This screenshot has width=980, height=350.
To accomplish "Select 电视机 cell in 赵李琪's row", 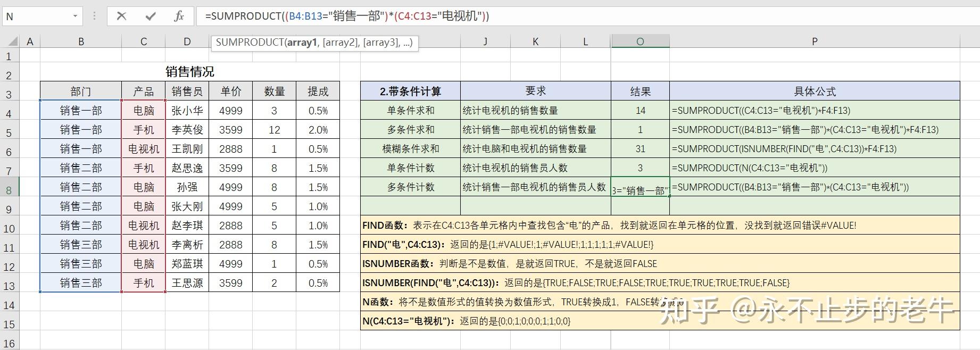I will point(144,226).
